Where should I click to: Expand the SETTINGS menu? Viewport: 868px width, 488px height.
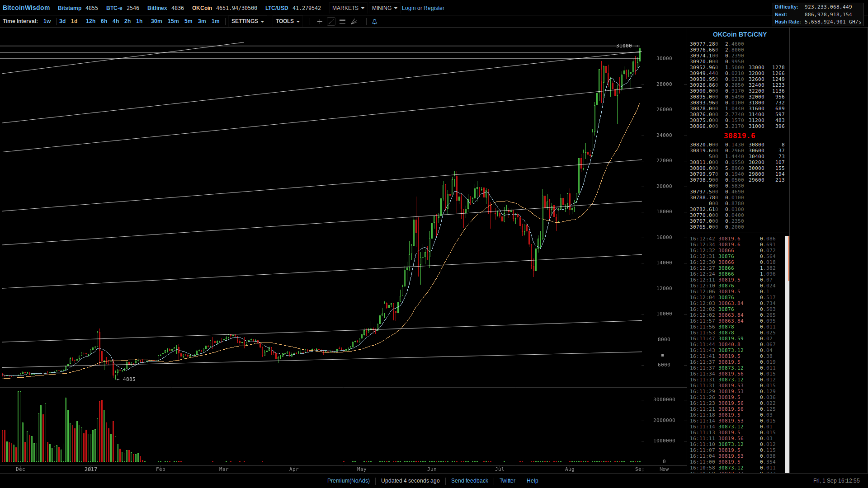(247, 21)
